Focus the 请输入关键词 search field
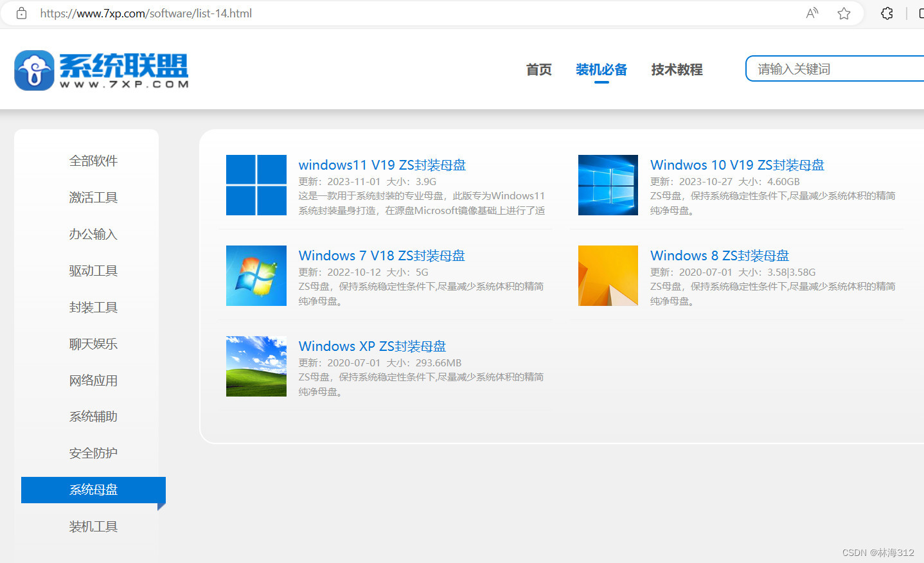This screenshot has width=924, height=563. point(835,69)
